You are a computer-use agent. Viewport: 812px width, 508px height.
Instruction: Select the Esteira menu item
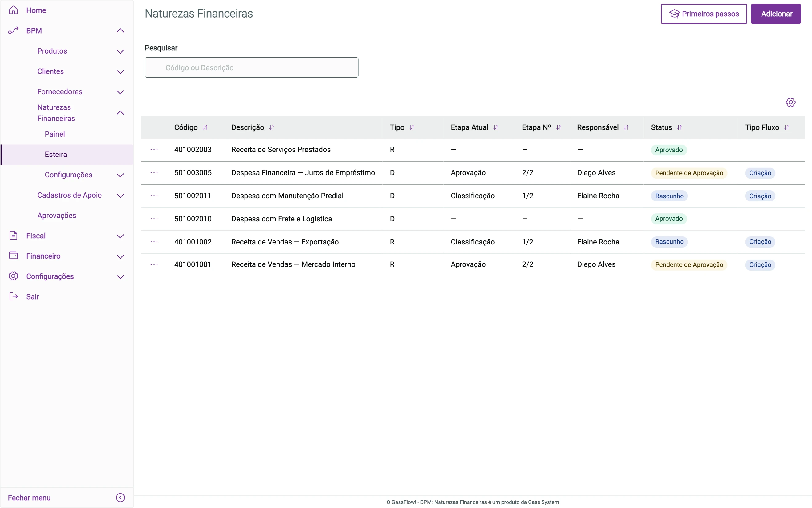[67, 155]
